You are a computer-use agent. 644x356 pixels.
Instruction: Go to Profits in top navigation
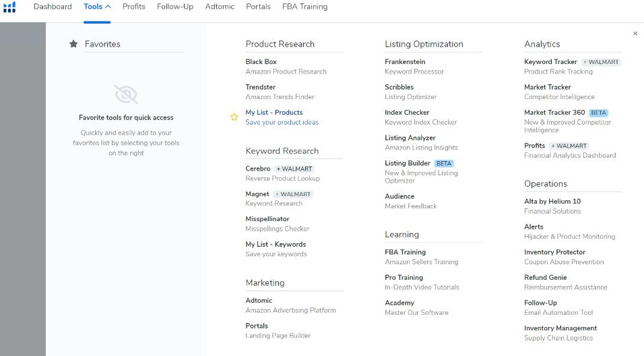[x=133, y=7]
